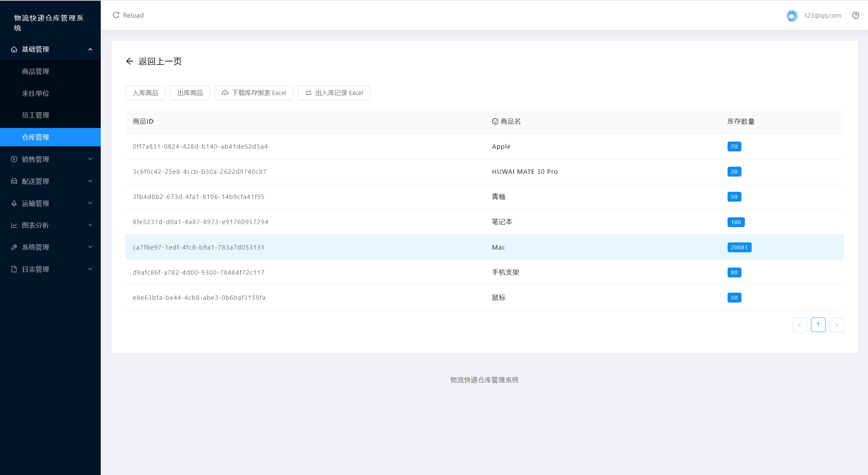Select 员工管理 in the sidebar
The height and width of the screenshot is (475, 868).
pyautogui.click(x=36, y=115)
